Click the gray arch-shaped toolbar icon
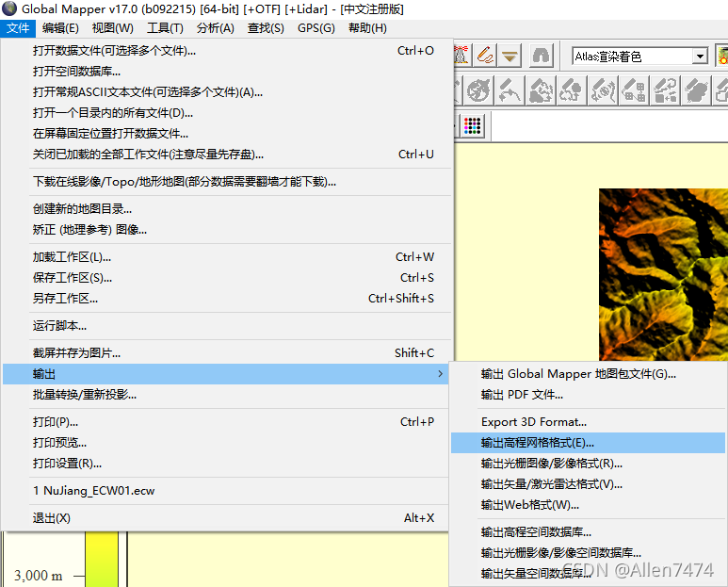This screenshot has height=587, width=728. [541, 56]
